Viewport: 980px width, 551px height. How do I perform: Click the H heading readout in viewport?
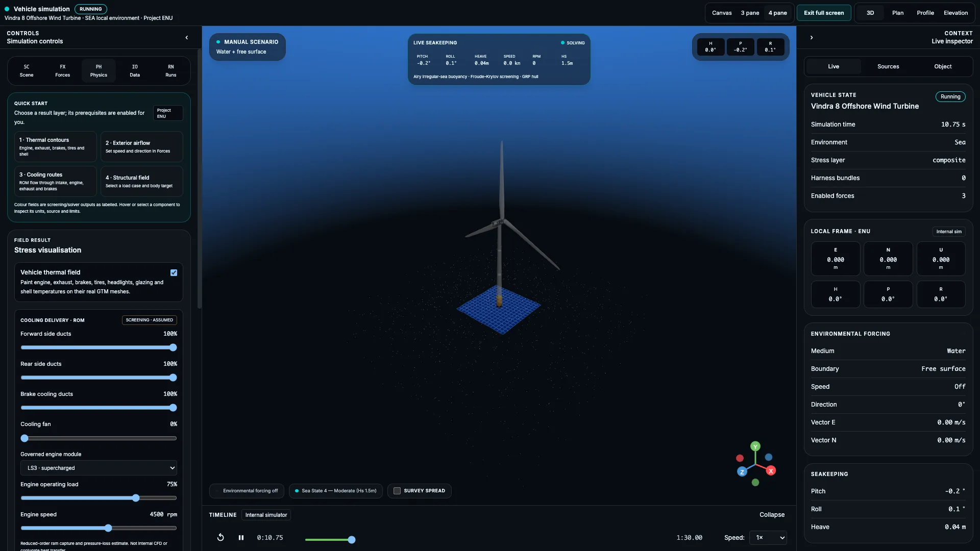(x=710, y=47)
